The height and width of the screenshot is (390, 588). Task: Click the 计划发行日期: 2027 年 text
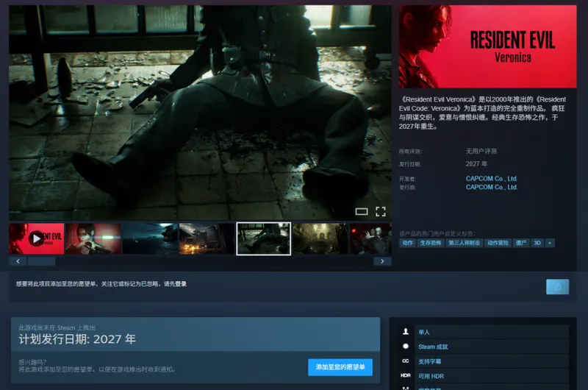pos(77,339)
